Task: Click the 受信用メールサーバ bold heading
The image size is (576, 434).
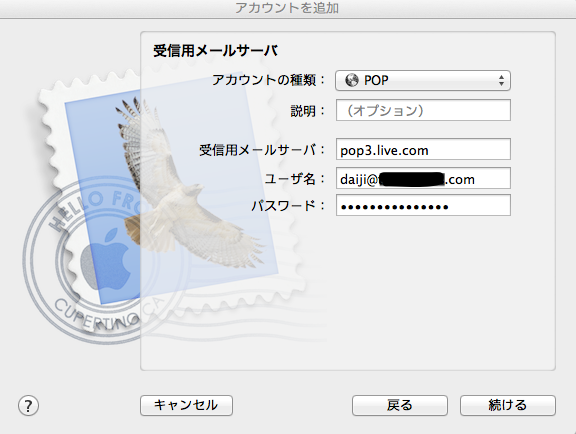Action: [x=216, y=51]
